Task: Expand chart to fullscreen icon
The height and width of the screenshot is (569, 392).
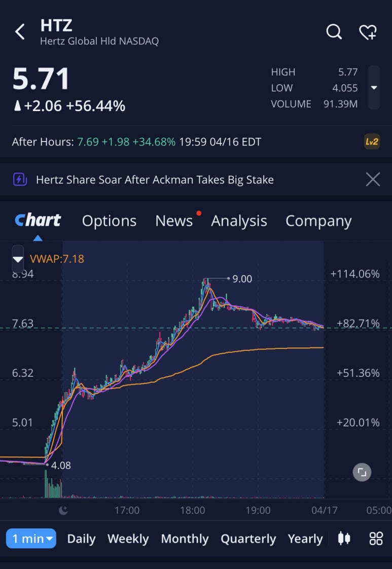Action: coord(362,472)
